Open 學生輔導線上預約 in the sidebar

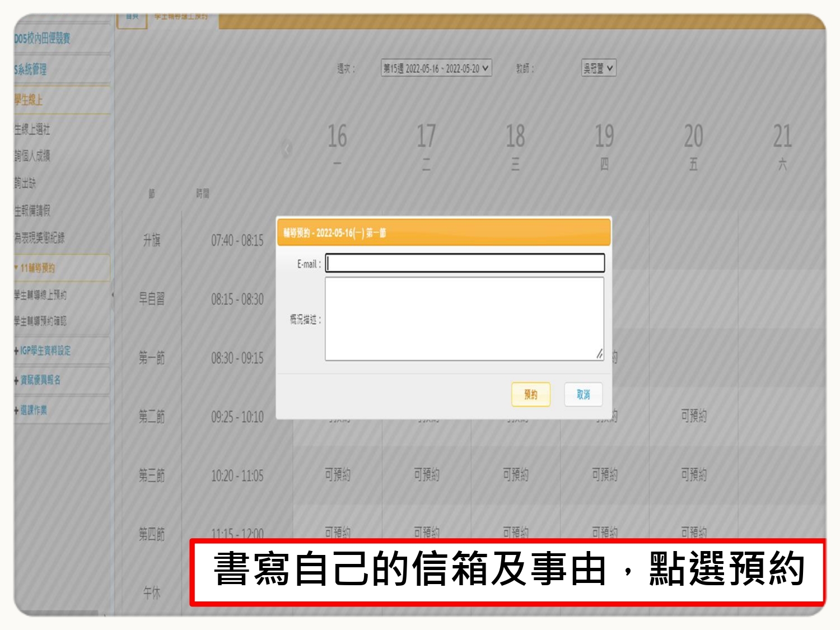(40, 295)
